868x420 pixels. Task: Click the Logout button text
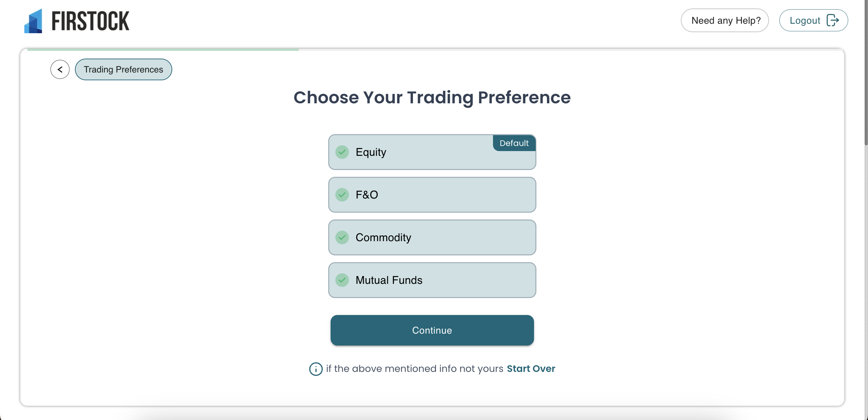pos(805,20)
